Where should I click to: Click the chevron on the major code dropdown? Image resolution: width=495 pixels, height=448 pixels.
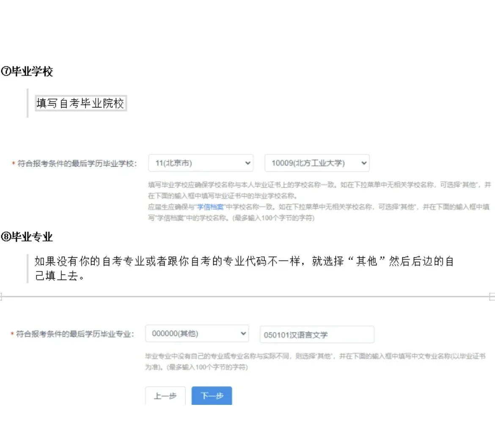pos(243,334)
